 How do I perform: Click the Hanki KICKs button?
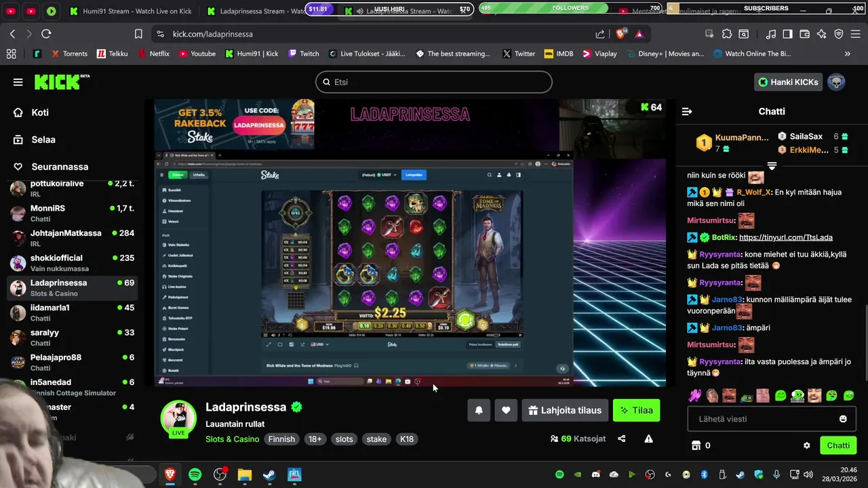click(788, 82)
